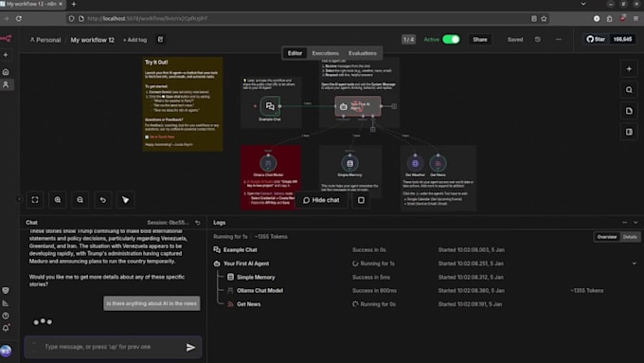
Task: Open the Home overview from the sidebar
Action: pyautogui.click(x=6, y=72)
